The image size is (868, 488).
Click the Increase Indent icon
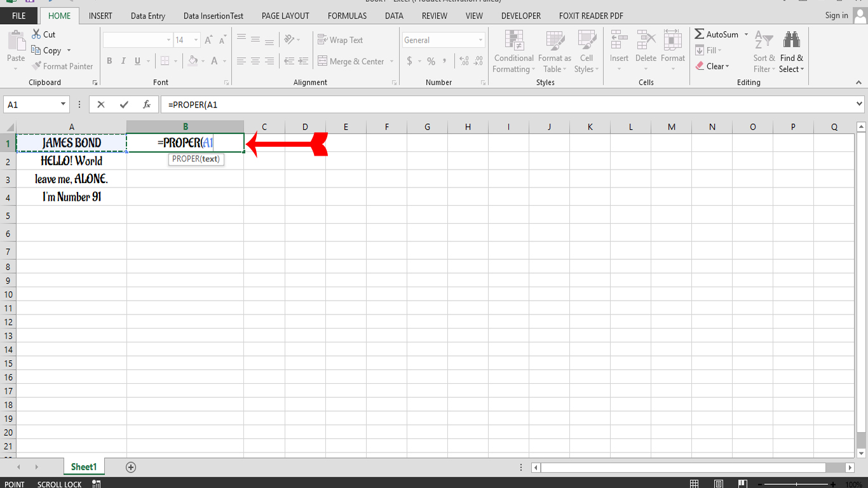(304, 61)
